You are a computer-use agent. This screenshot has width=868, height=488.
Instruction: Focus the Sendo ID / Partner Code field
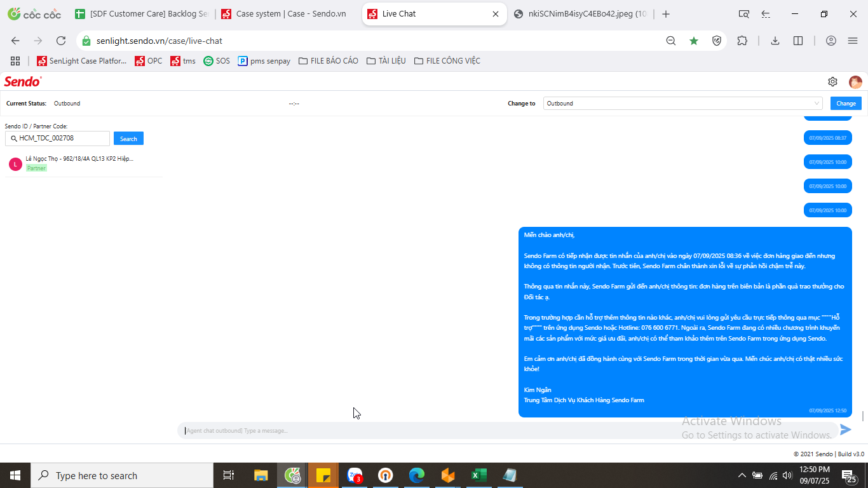click(x=57, y=138)
